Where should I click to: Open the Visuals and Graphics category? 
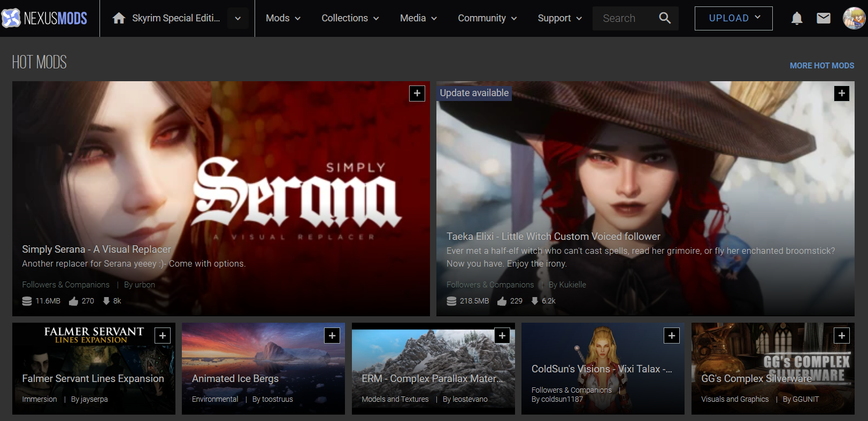735,399
